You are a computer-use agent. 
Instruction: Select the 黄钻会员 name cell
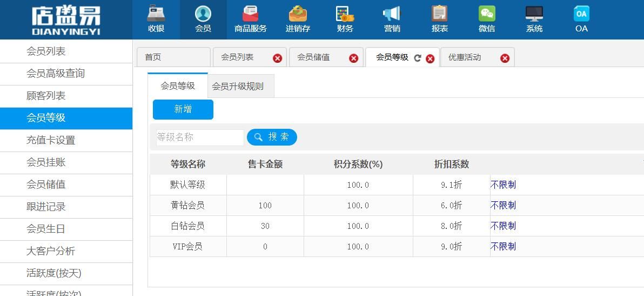[188, 206]
